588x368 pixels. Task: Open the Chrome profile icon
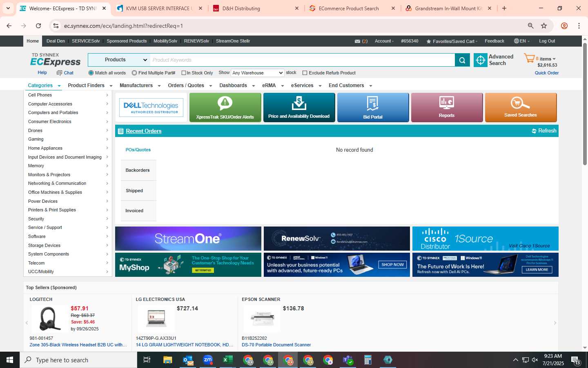pyautogui.click(x=564, y=26)
